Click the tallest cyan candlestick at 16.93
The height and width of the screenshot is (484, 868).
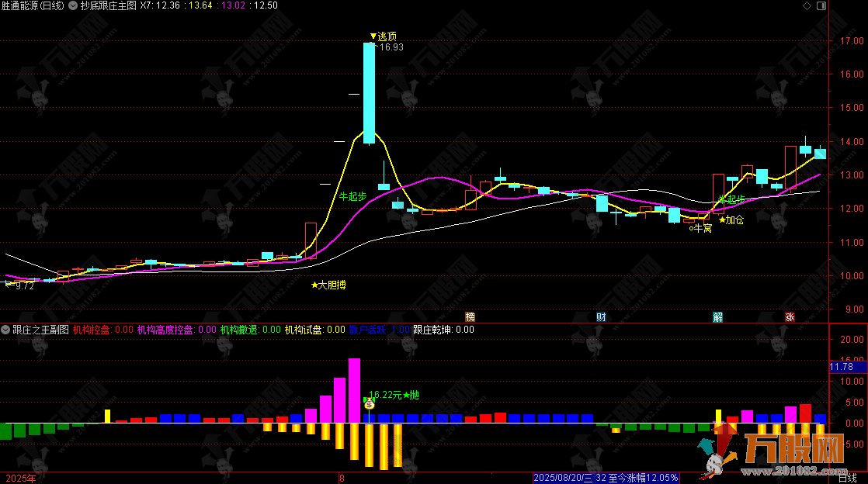[369, 93]
